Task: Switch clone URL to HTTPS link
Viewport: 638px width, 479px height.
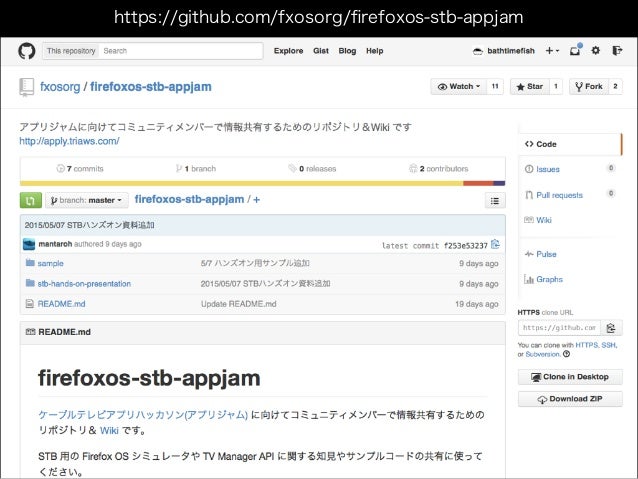Action: pos(586,345)
